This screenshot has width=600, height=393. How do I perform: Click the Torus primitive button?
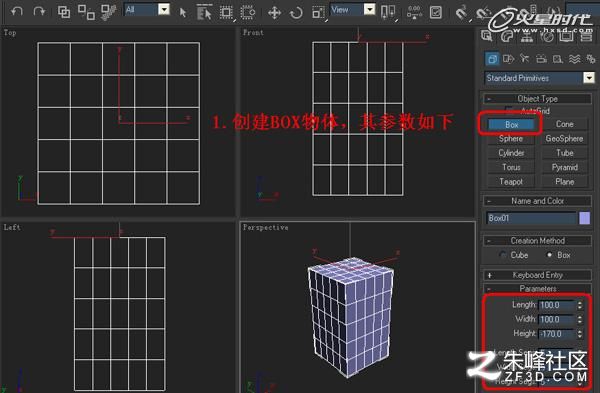511,167
